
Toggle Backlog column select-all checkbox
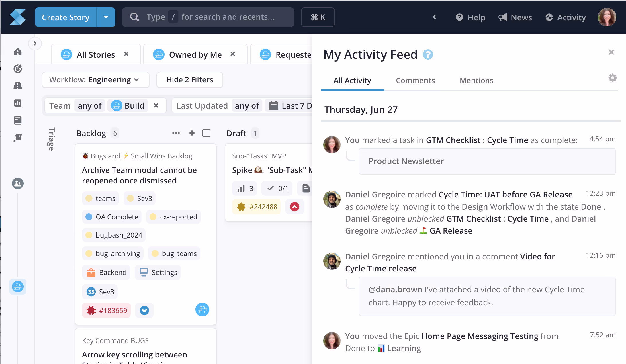click(x=206, y=133)
